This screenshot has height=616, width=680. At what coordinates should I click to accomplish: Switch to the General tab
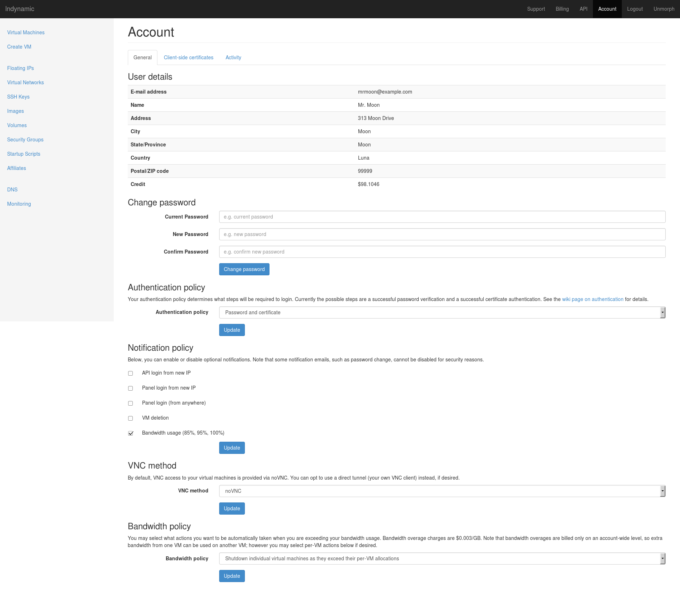(x=142, y=57)
